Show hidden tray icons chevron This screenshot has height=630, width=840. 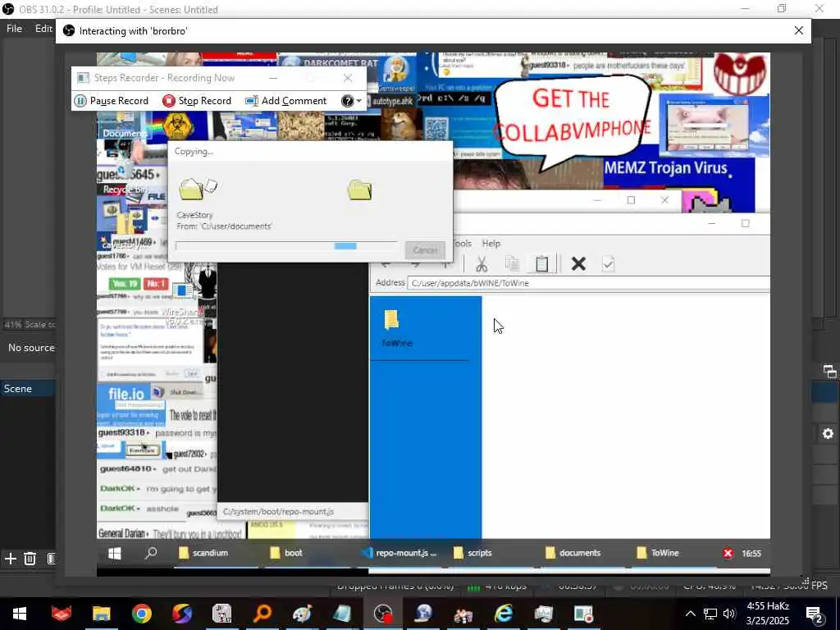[690, 614]
